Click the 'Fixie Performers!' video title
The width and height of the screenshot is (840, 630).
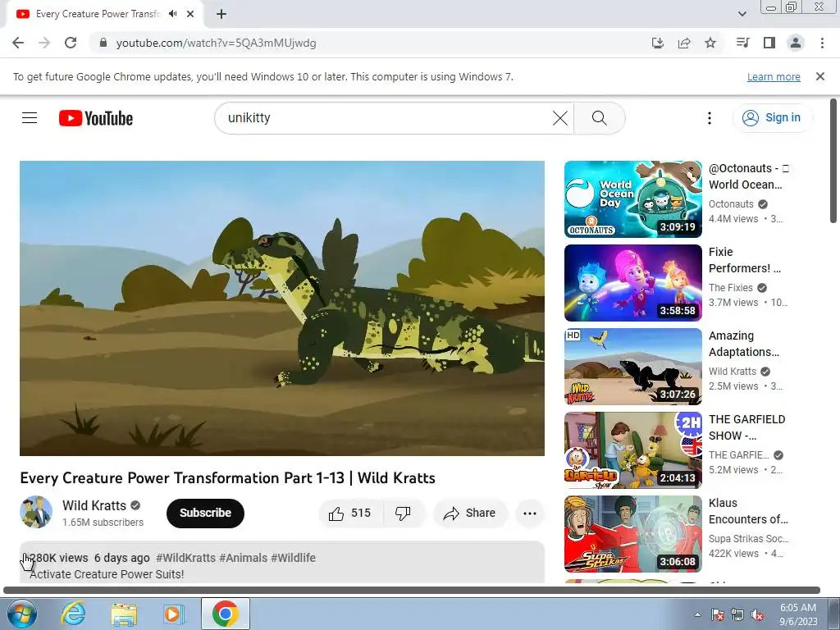pyautogui.click(x=745, y=260)
